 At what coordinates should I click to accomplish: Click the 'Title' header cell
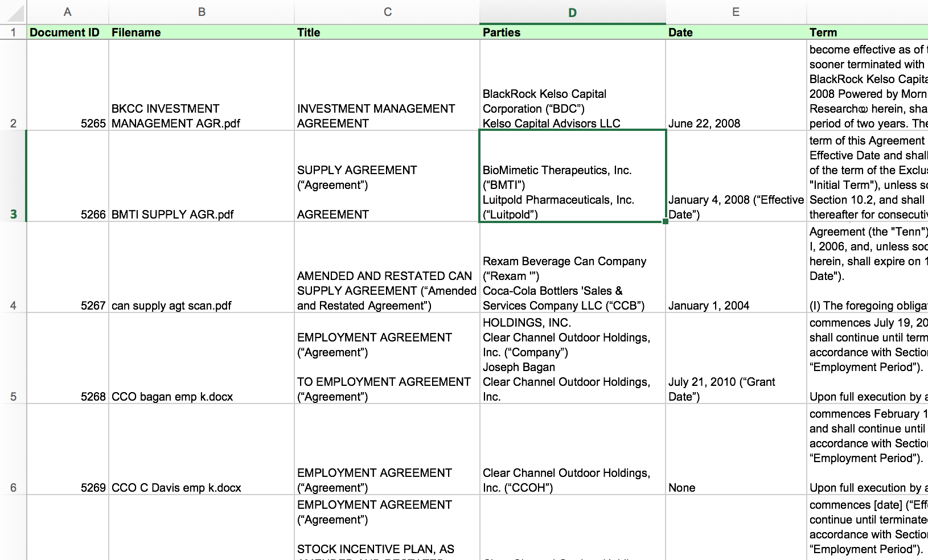pos(387,32)
